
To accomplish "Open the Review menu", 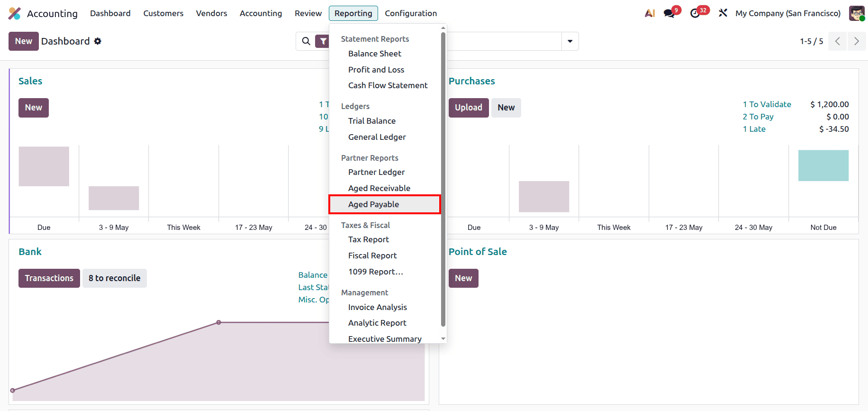I will click(308, 13).
